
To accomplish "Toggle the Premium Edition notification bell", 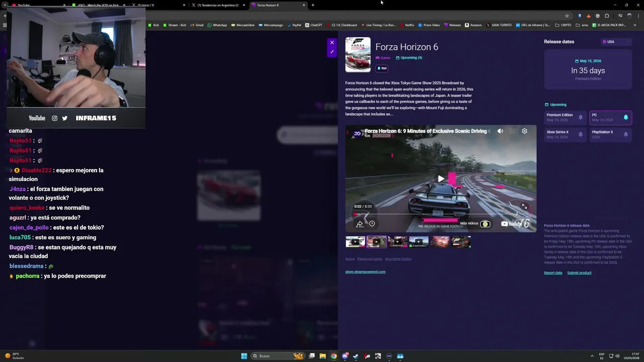I will coord(580,118).
